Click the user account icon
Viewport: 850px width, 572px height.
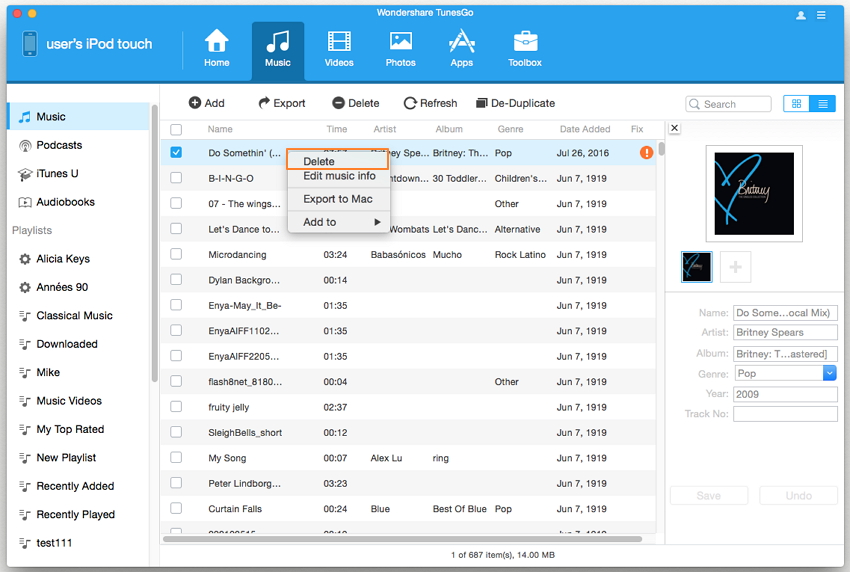point(801,15)
